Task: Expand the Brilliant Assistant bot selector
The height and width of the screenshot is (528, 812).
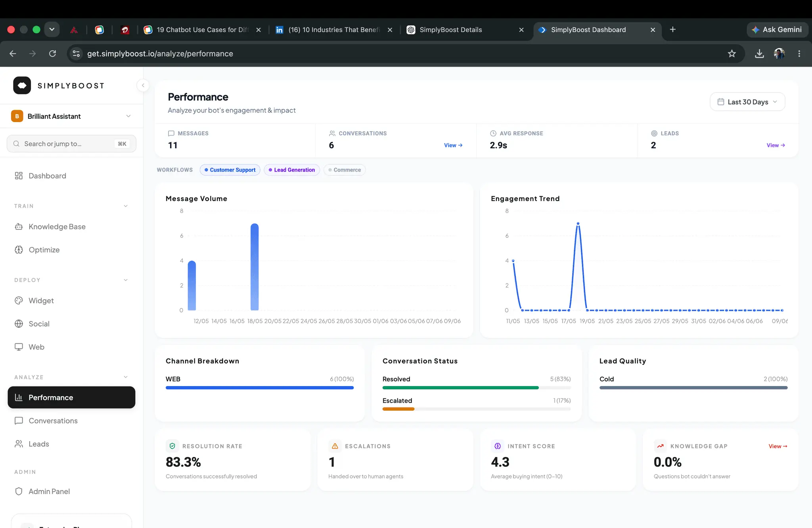Action: [x=71, y=116]
